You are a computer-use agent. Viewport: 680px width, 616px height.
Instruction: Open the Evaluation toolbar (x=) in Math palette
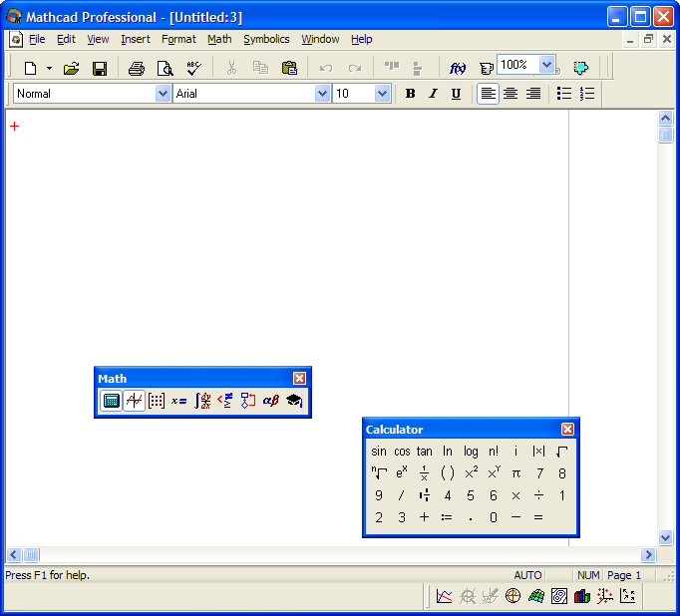(179, 401)
